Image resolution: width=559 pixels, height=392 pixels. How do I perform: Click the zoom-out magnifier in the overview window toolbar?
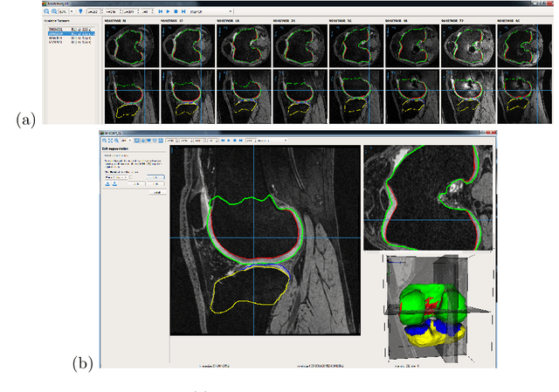[46, 11]
